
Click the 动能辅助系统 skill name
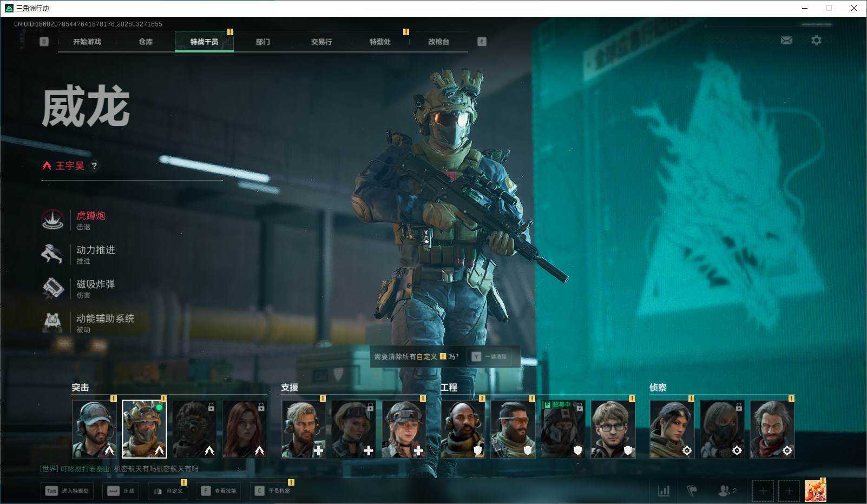click(106, 319)
